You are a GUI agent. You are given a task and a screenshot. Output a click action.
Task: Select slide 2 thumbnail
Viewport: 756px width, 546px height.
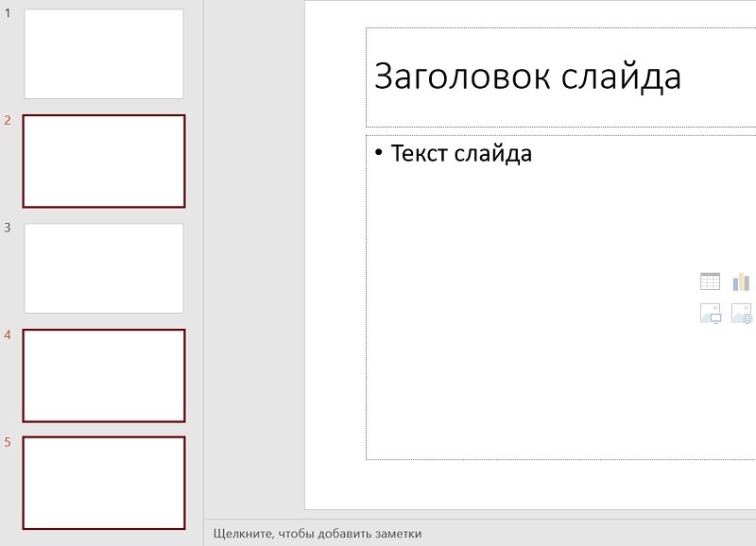[x=104, y=161]
